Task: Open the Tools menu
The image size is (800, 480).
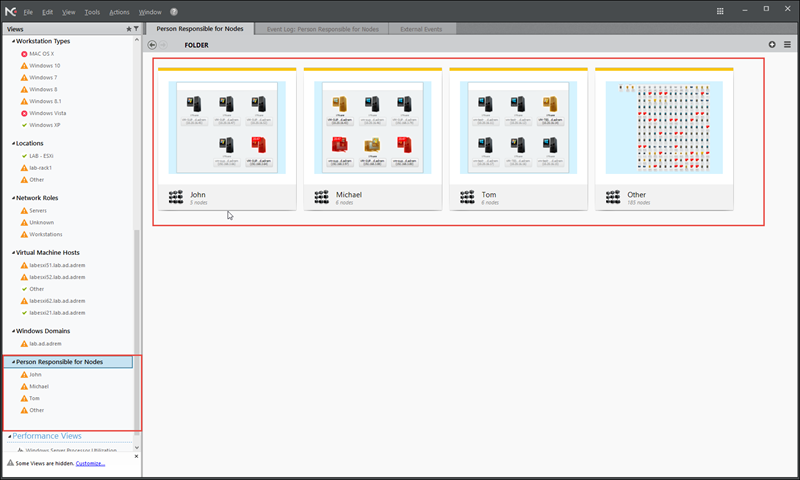Action: coord(93,11)
